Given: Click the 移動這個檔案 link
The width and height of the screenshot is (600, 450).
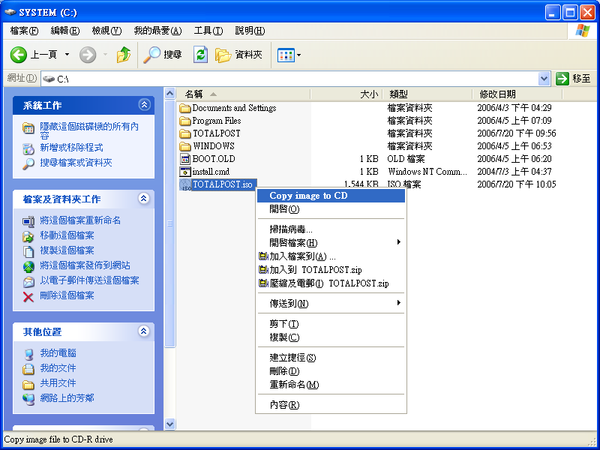Looking at the screenshot, I should coord(67,236).
